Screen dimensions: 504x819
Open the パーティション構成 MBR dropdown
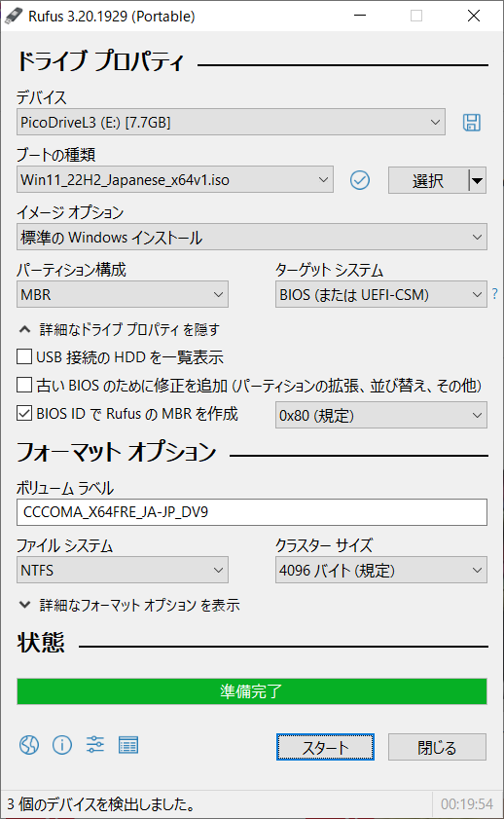122,295
